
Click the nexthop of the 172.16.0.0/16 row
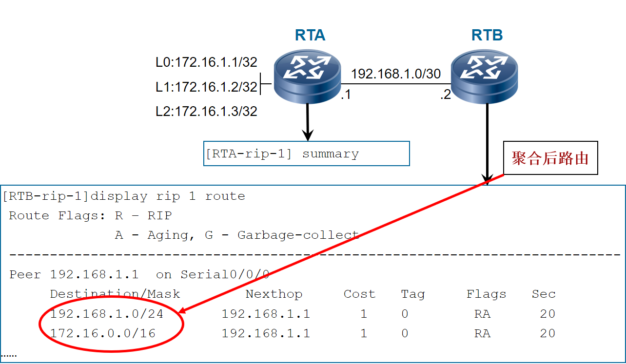point(266,333)
